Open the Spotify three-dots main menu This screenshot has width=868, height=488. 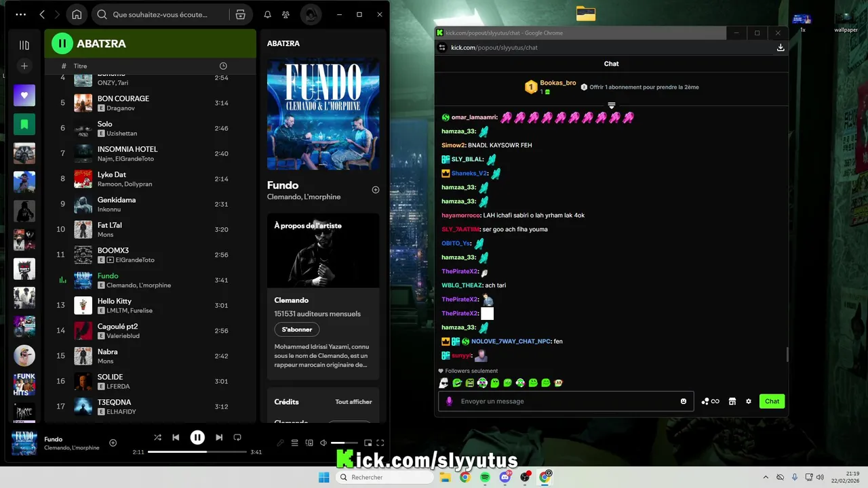pyautogui.click(x=21, y=14)
